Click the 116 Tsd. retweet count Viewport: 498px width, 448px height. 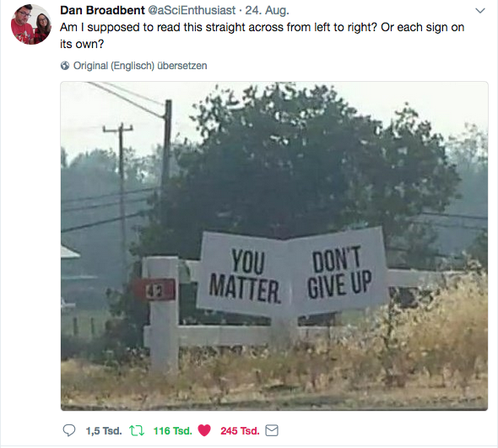coord(173,431)
